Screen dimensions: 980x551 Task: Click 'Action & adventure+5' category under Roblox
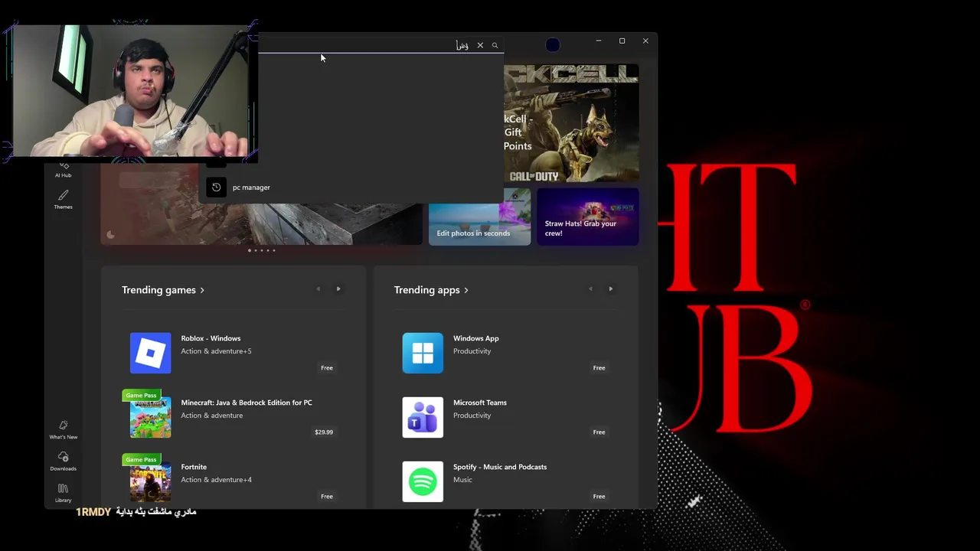pyautogui.click(x=216, y=351)
